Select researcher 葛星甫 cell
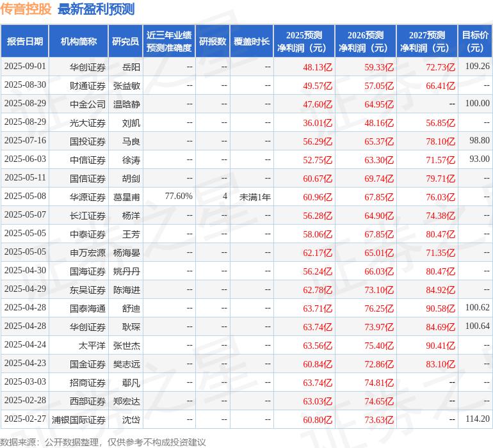 point(127,197)
